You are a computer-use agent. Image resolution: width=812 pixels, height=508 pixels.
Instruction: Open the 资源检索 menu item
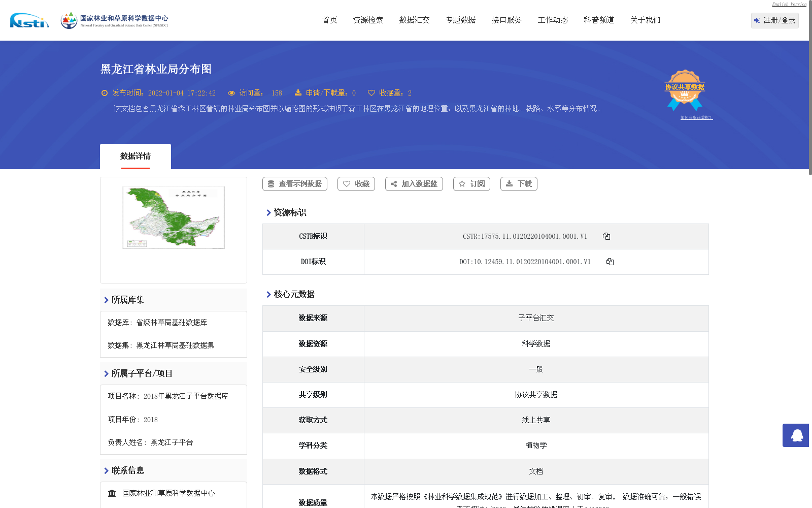click(x=368, y=20)
